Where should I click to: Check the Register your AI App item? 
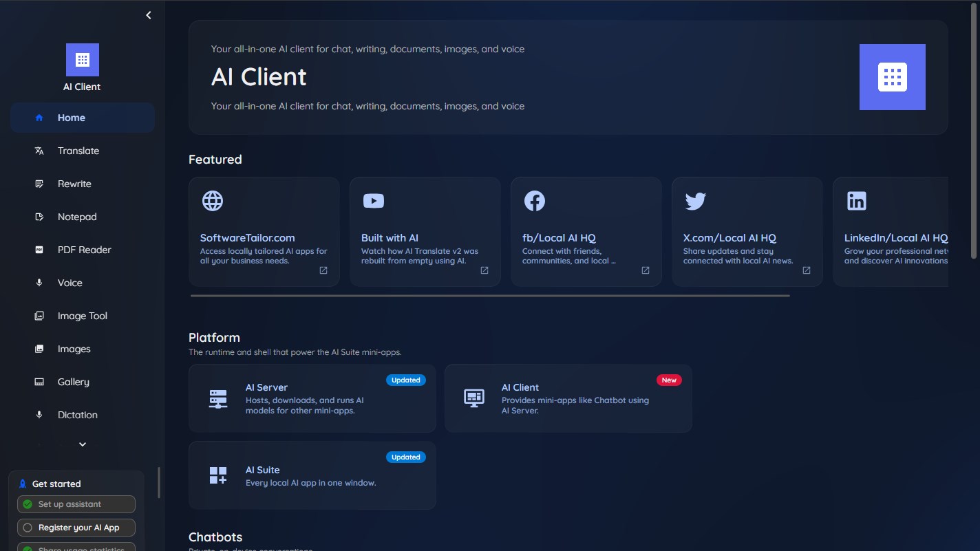pos(76,528)
